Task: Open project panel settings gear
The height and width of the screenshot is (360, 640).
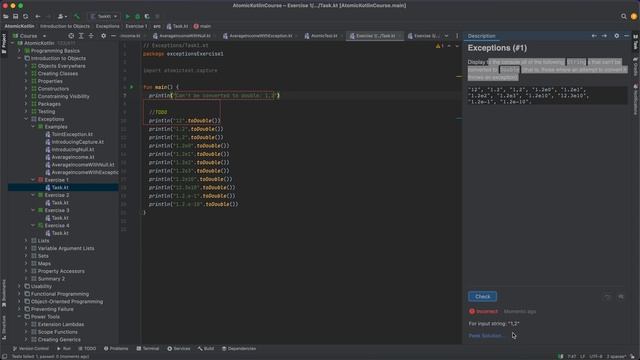Action: pyautogui.click(x=103, y=36)
